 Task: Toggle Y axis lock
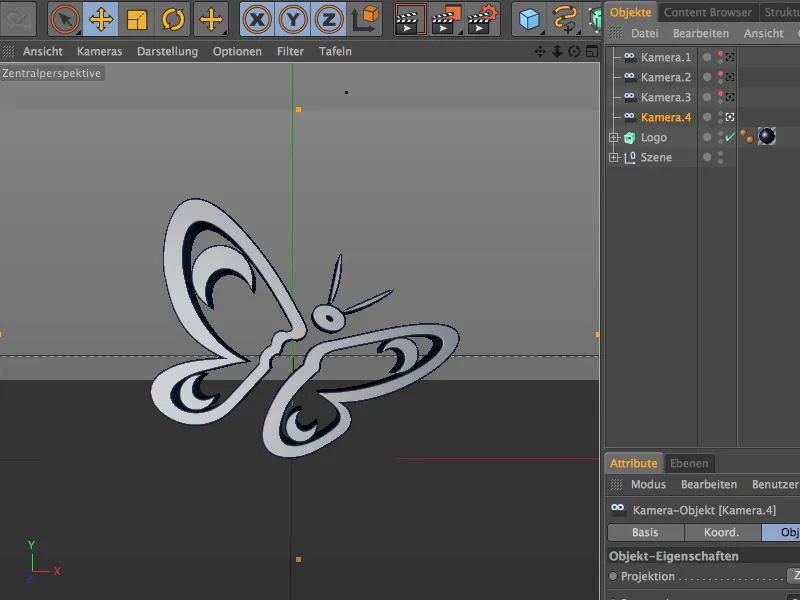(293, 19)
